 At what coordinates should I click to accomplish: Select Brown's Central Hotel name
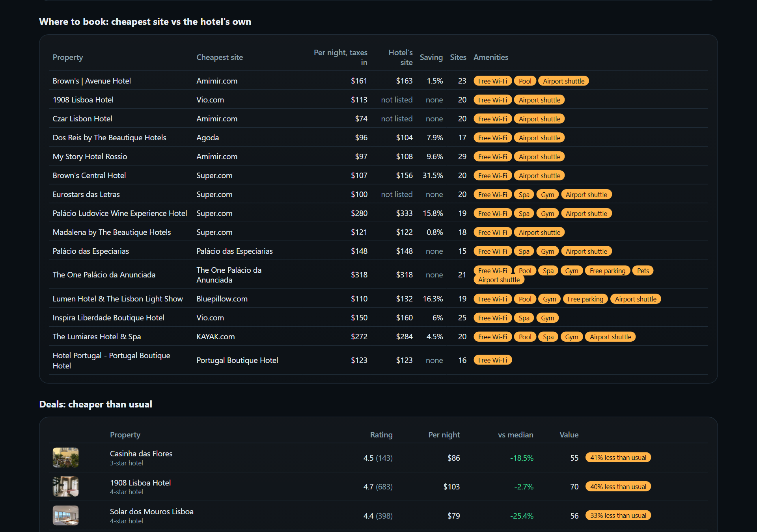[89, 175]
